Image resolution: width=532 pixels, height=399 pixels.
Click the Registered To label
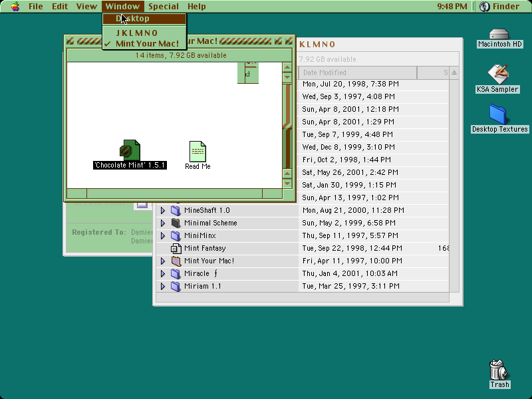pos(98,232)
